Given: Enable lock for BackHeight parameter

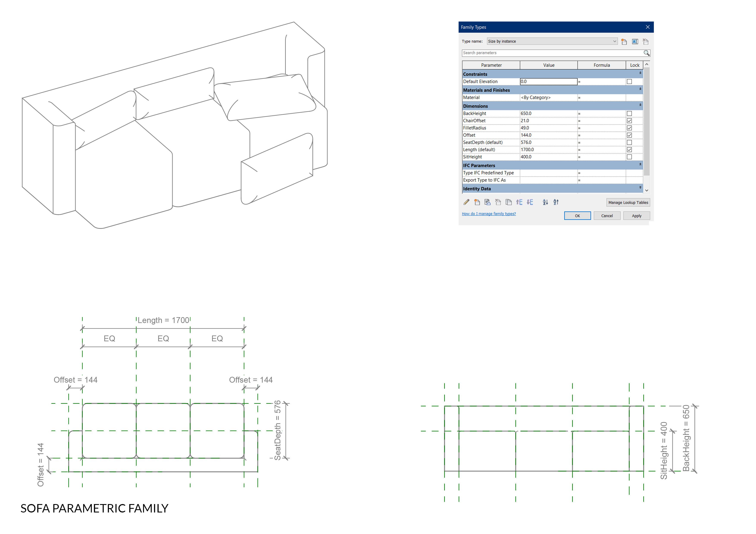Looking at the screenshot, I should tap(629, 113).
